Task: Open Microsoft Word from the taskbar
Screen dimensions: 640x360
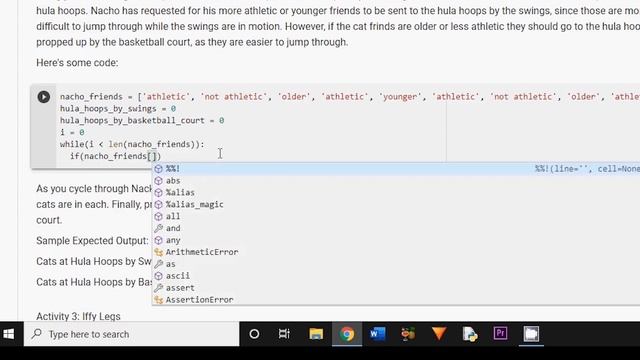Action: pos(378,334)
